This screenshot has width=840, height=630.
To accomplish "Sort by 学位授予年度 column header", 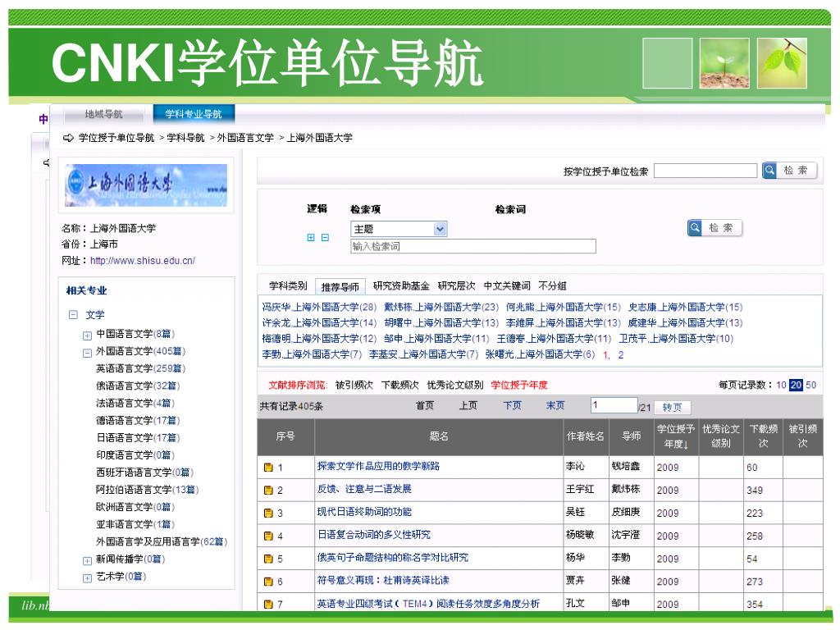I will (676, 436).
